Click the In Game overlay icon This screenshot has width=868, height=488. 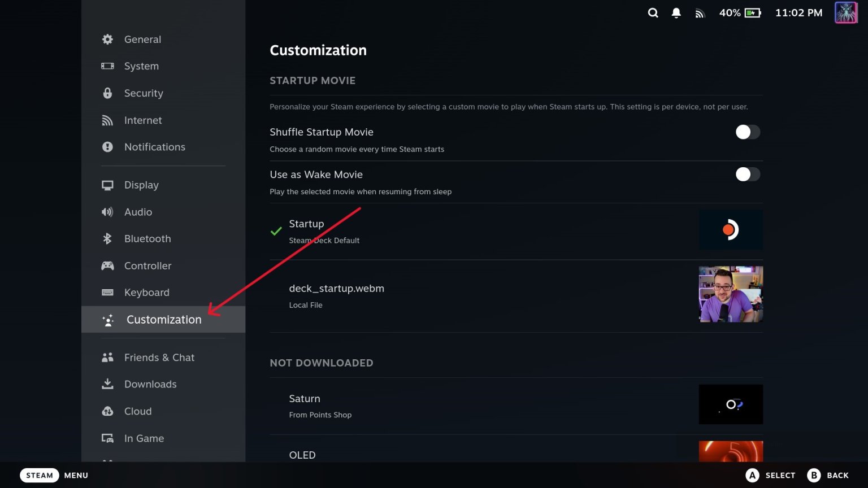click(x=107, y=438)
